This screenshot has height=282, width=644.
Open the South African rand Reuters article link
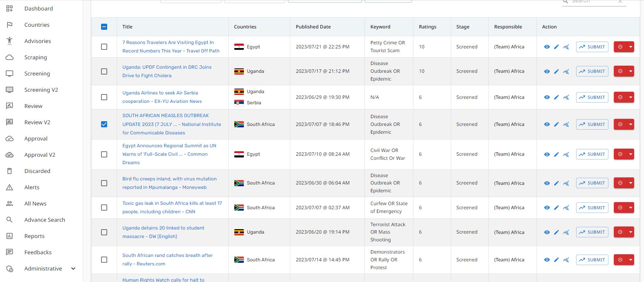tap(167, 260)
